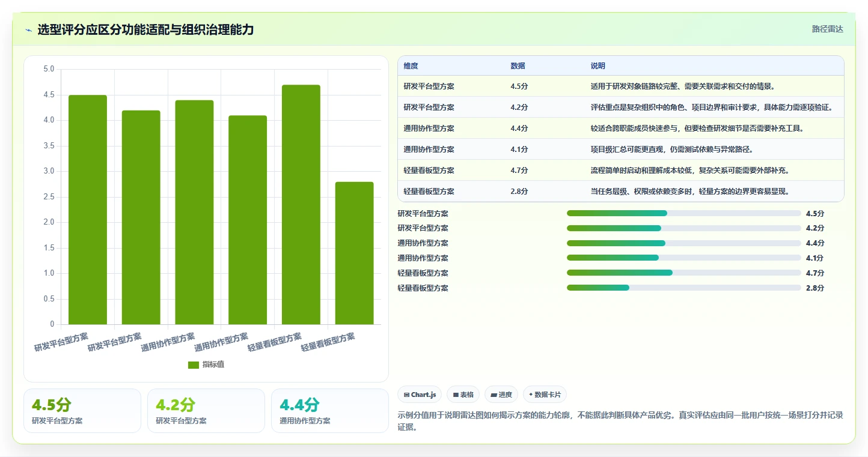Click the panel title 选型评分应区分功能适配与组织治理能力
The height and width of the screenshot is (457, 868).
click(x=145, y=29)
